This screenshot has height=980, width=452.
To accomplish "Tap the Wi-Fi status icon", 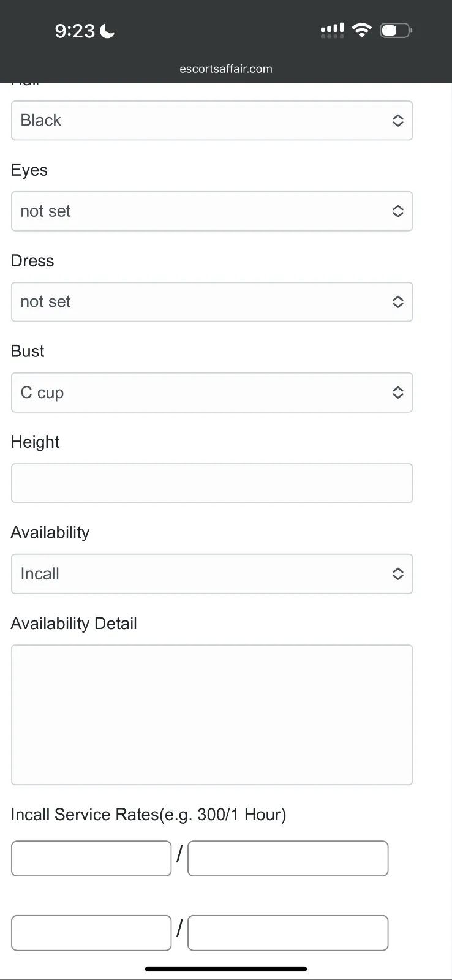I will [362, 30].
